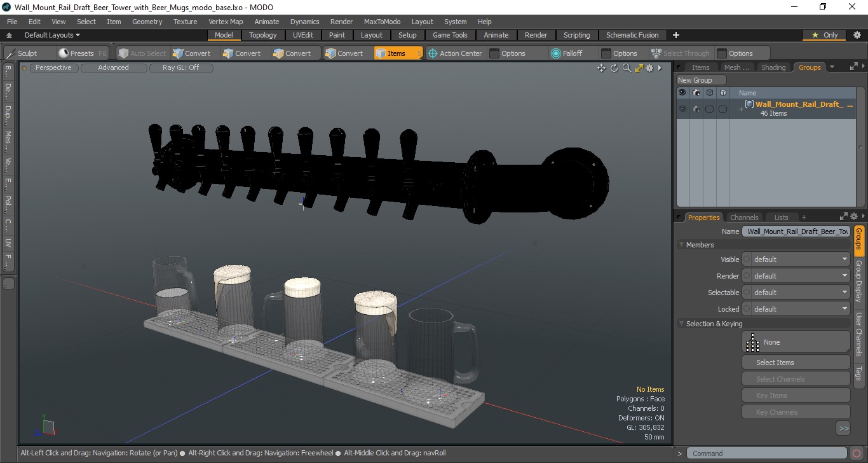Image resolution: width=868 pixels, height=463 pixels.
Task: Click the selection pattern dots icon near None
Action: pos(753,343)
